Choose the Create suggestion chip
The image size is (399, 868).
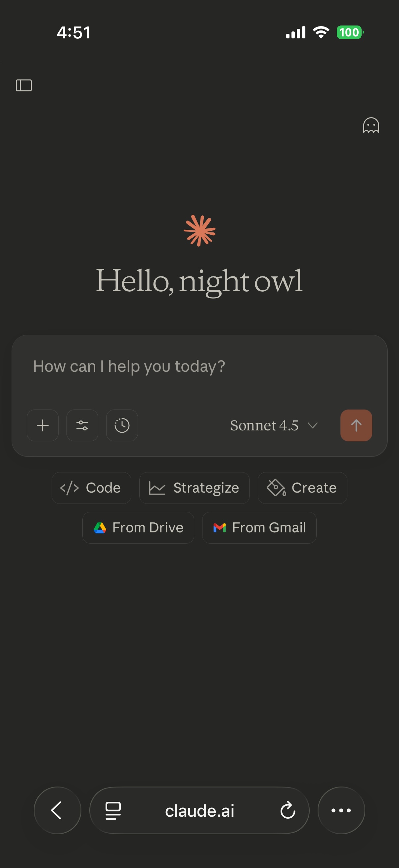(x=302, y=488)
